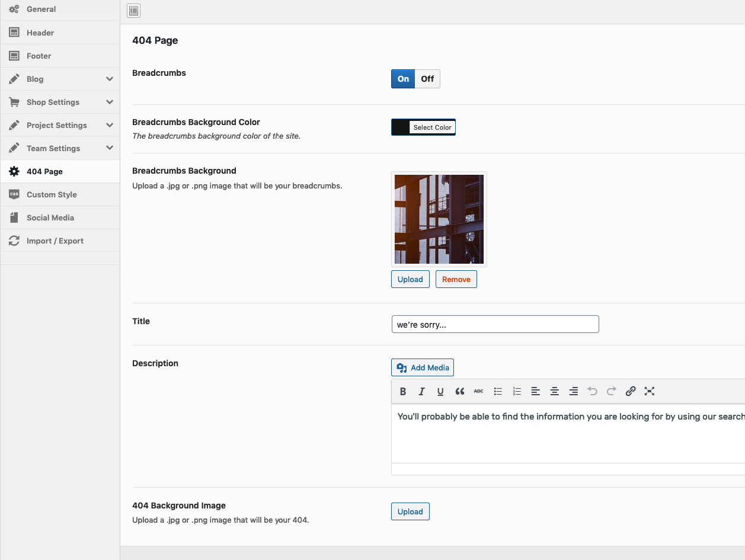Open the Custom Style section
The width and height of the screenshot is (745, 560).
click(x=52, y=194)
